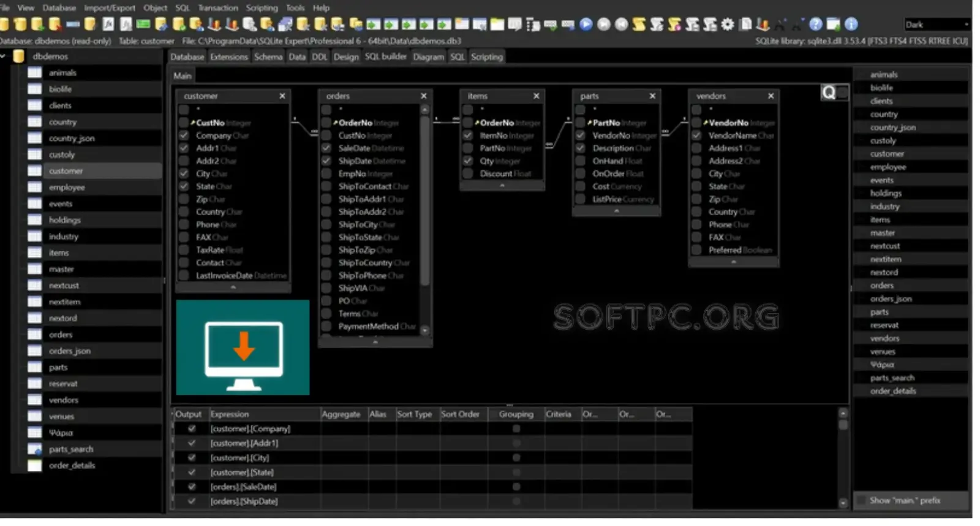Collapse customer table box via bottom arrow
The height and width of the screenshot is (526, 980).
233,287
